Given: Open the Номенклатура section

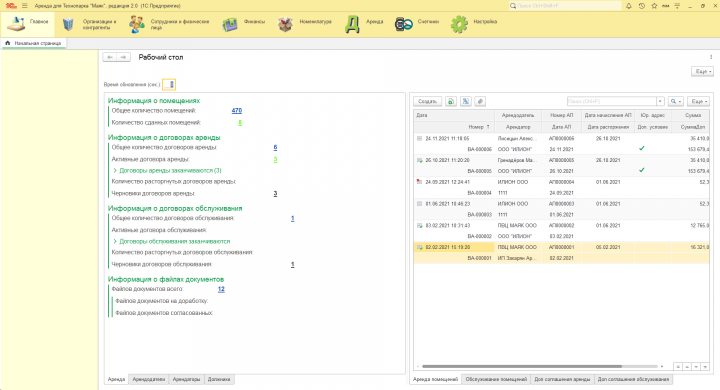Looking at the screenshot, I should 305,24.
